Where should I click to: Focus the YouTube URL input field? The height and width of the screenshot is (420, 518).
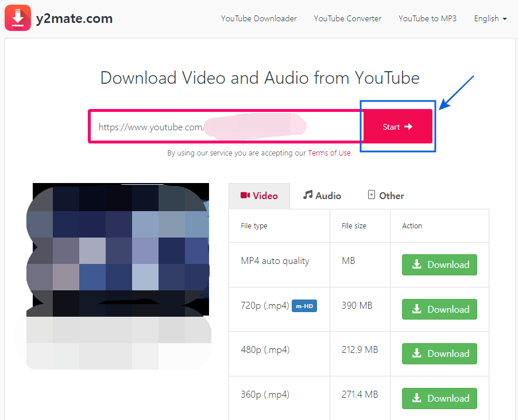(227, 126)
